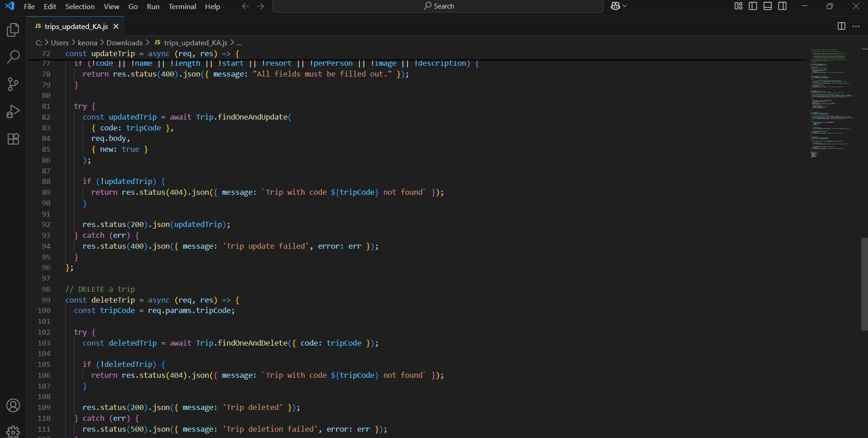This screenshot has width=868, height=438.
Task: Click the Search command center box
Action: coord(437,6)
